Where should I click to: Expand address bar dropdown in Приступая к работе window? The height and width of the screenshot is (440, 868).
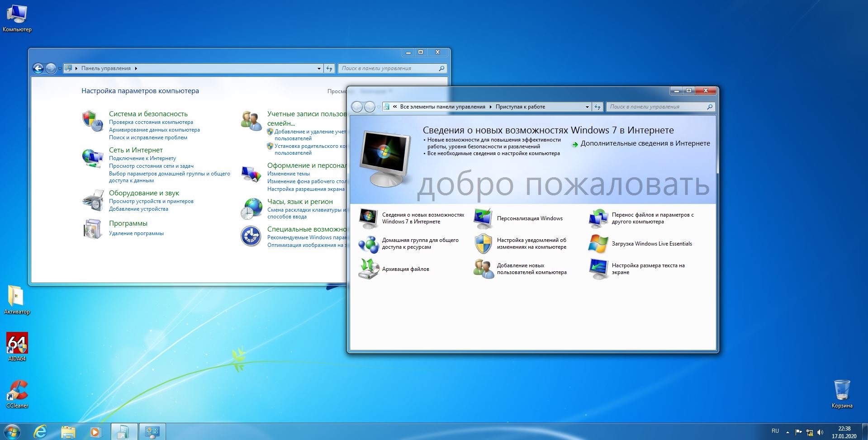click(x=587, y=107)
